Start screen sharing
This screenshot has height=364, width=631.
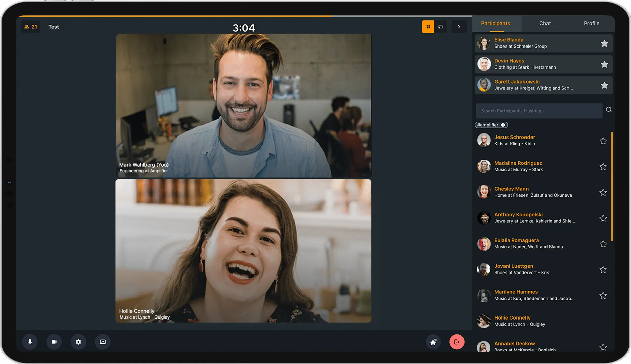pyautogui.click(x=103, y=342)
